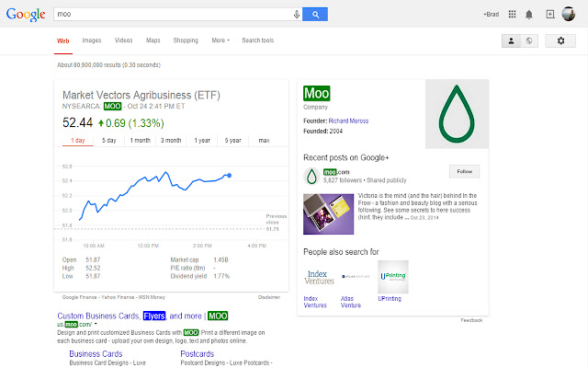Open the Disclaimer link
Viewport: 588px width, 368px height.
pyautogui.click(x=269, y=297)
